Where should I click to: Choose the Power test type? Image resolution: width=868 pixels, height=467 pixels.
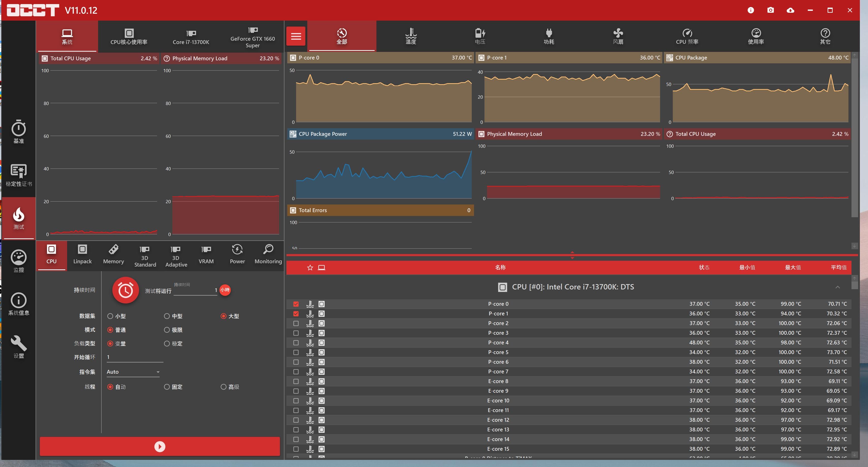[237, 255]
